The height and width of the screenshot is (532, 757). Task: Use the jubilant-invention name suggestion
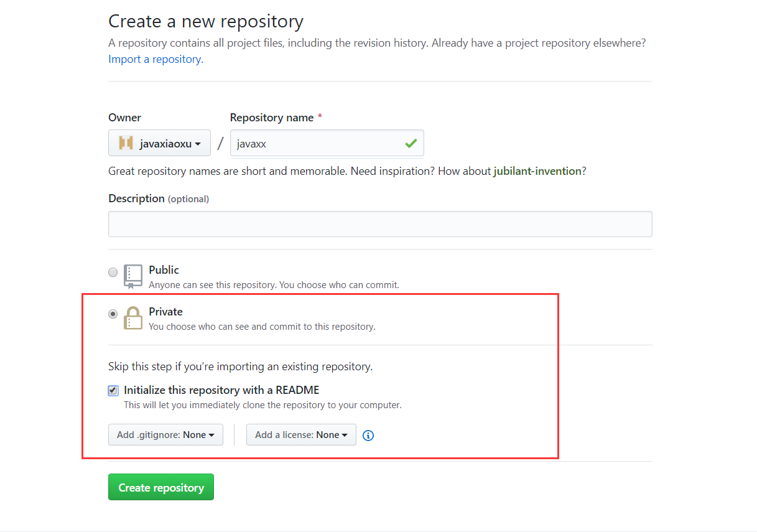(537, 171)
